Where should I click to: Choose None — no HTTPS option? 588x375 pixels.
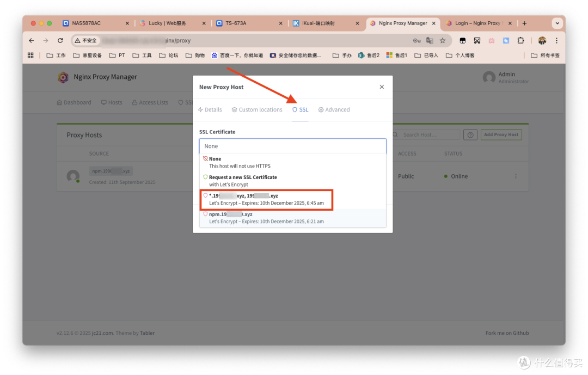point(292,162)
